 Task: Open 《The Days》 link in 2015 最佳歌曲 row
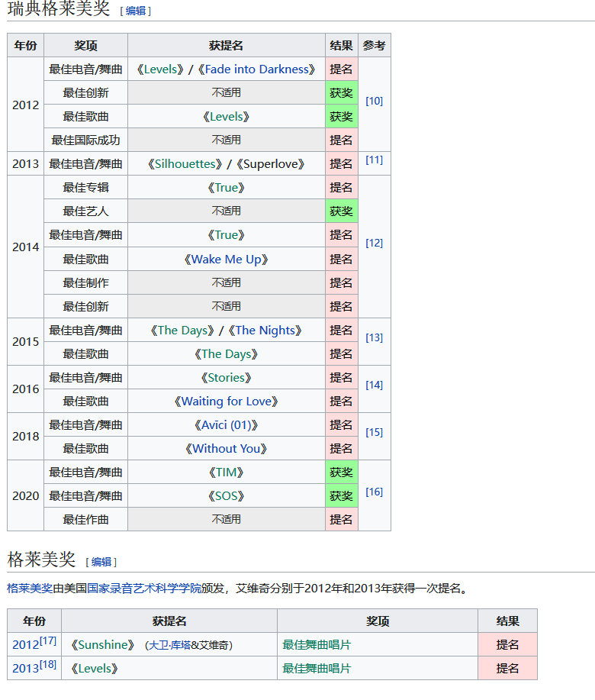coord(226,354)
